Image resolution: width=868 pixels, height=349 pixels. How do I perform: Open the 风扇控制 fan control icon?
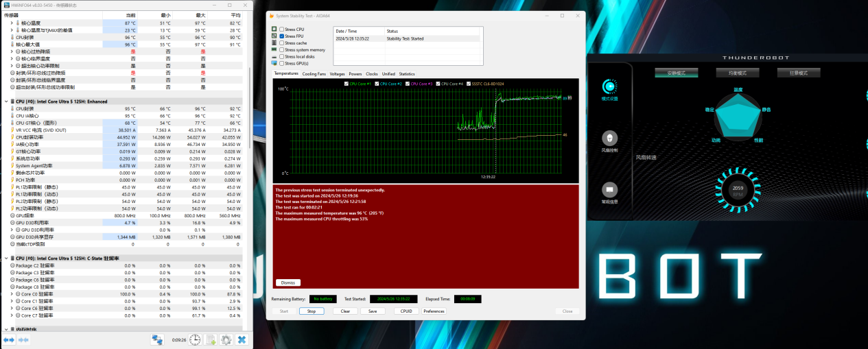[609, 138]
